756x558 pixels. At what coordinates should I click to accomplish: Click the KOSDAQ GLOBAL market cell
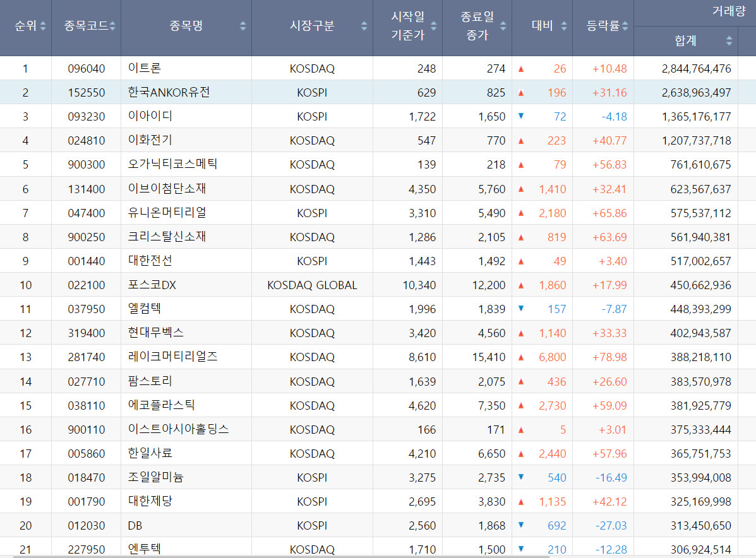click(312, 285)
